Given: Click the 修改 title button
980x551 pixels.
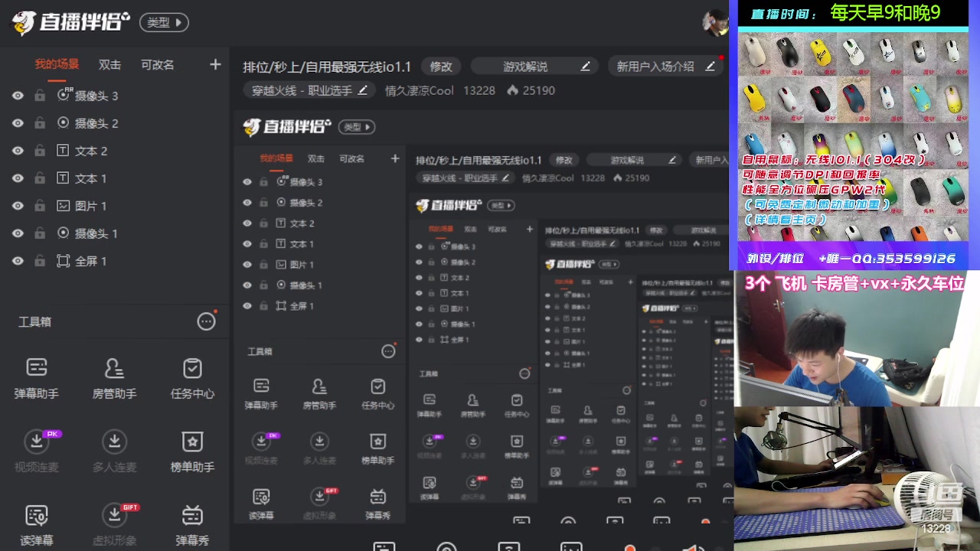Looking at the screenshot, I should [x=441, y=67].
